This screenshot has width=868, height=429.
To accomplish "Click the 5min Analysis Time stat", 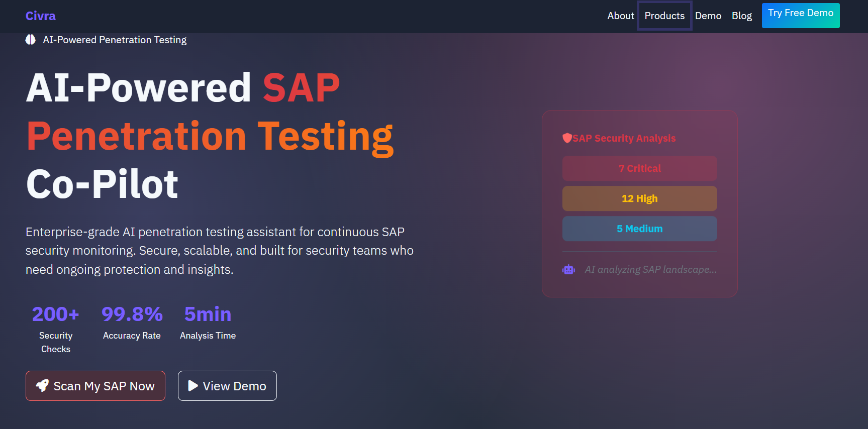I will 208,323.
